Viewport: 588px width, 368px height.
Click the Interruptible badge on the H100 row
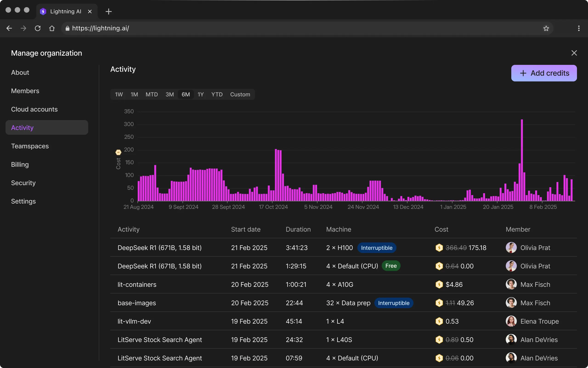(x=377, y=248)
